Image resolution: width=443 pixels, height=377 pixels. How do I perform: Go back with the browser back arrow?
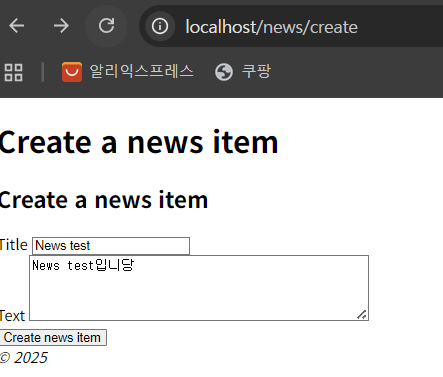[x=17, y=26]
